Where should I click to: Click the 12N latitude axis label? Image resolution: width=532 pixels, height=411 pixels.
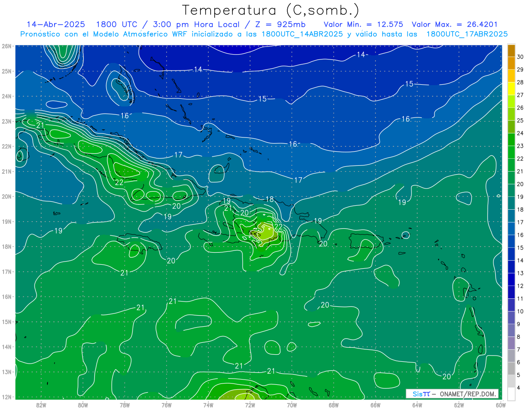[x=7, y=396]
